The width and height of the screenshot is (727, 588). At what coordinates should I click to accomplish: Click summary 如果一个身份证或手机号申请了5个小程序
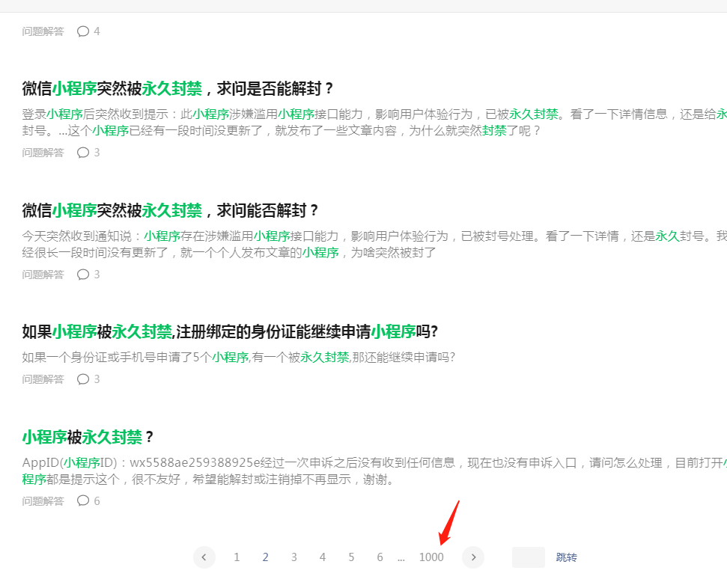[x=239, y=358]
